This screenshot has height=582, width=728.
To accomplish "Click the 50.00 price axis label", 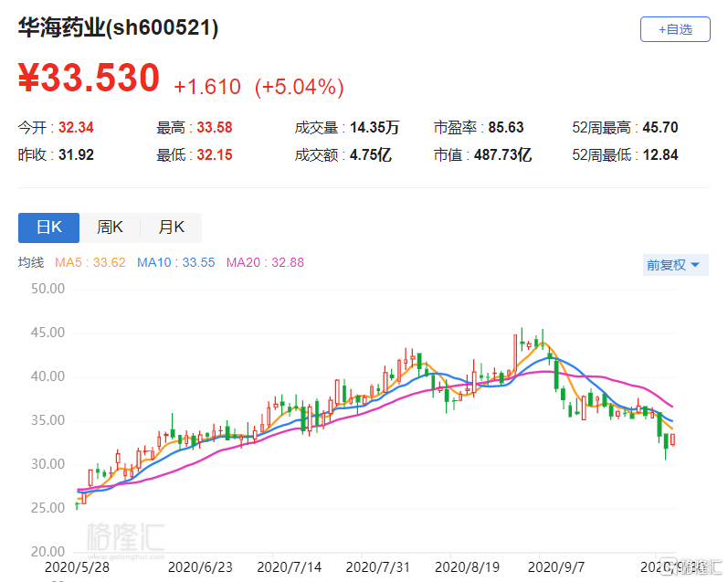I will [47, 289].
